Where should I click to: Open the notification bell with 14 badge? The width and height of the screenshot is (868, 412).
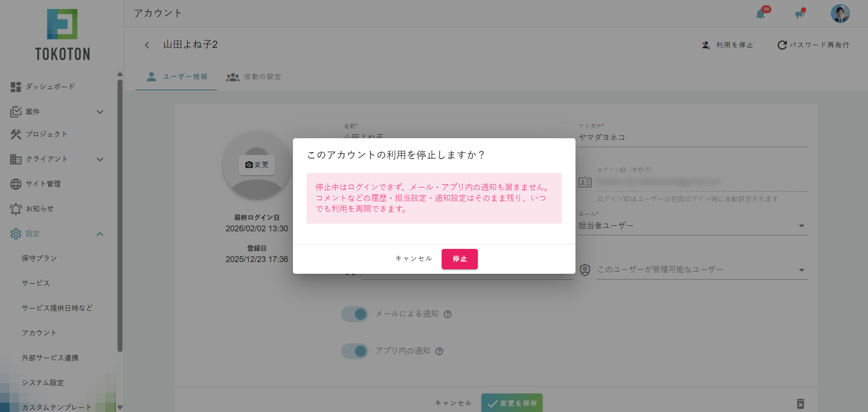click(761, 14)
